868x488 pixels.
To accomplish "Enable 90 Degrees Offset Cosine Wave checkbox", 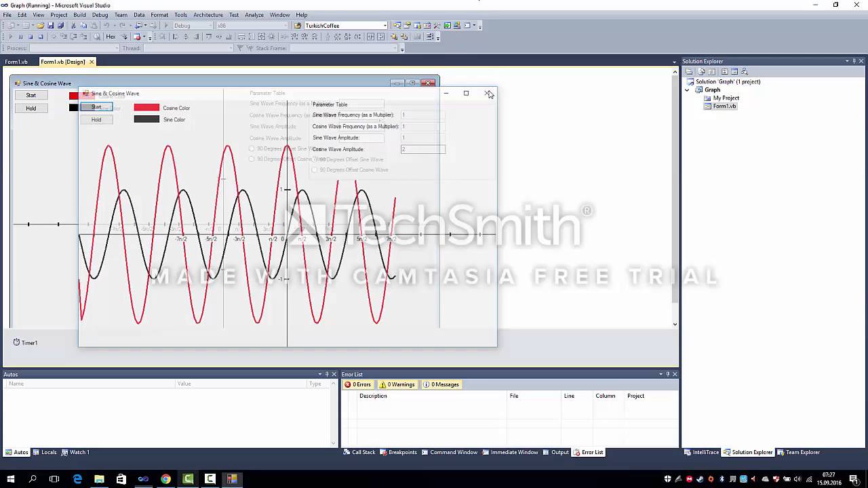I will pos(350,169).
